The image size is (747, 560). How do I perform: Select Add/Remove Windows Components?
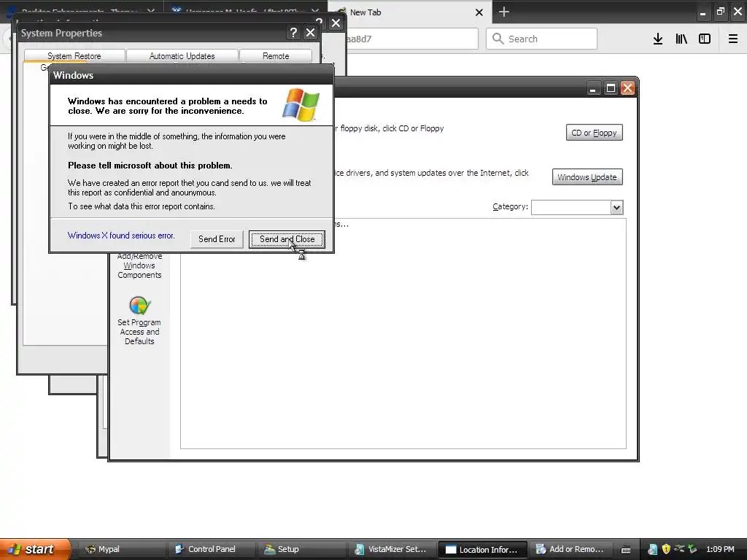[x=139, y=265]
